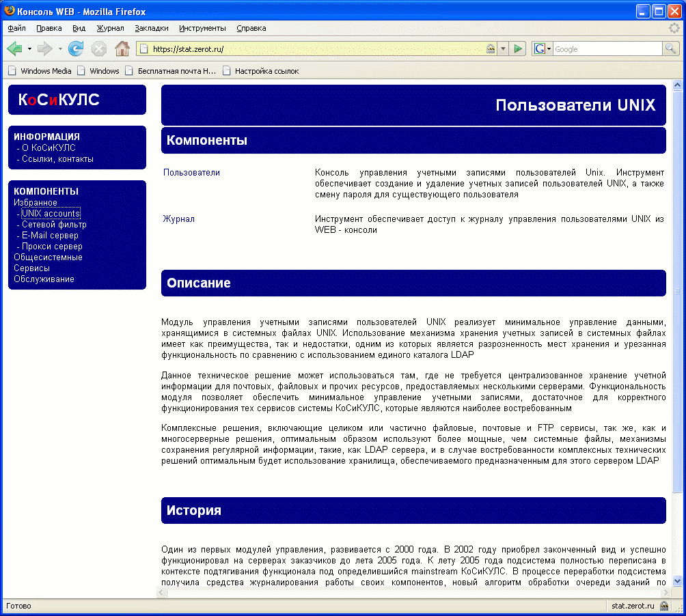The width and height of the screenshot is (686, 616).
Task: Click the История section heading
Action: point(194,510)
